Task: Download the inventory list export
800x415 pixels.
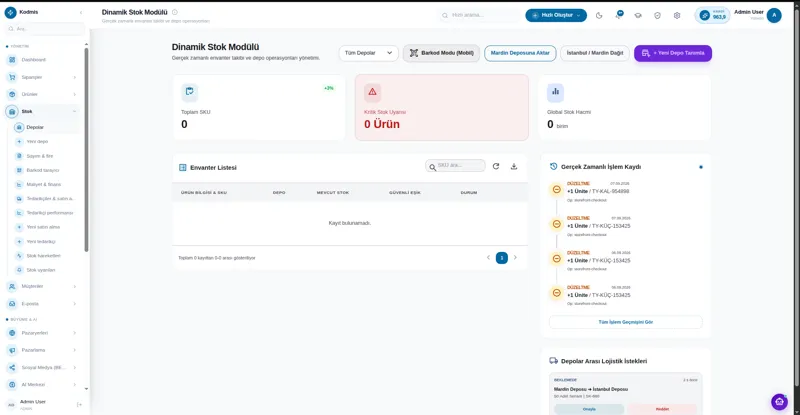Action: (514, 166)
